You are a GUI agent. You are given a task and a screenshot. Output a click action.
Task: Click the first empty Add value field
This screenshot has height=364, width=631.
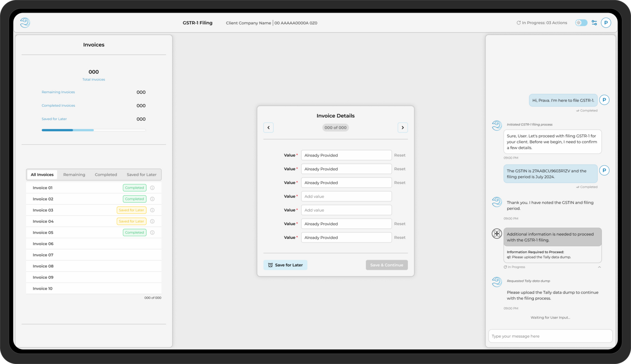click(346, 196)
